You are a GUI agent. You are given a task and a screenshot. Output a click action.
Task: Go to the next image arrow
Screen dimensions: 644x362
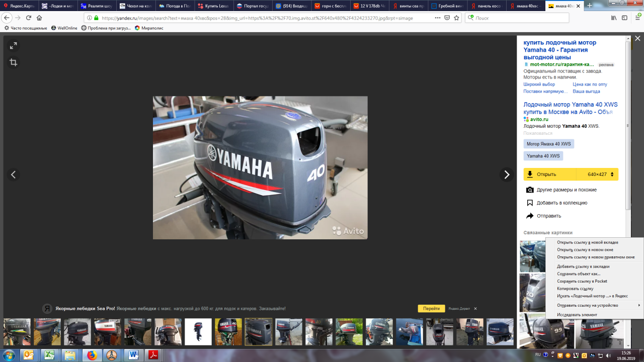(x=507, y=174)
